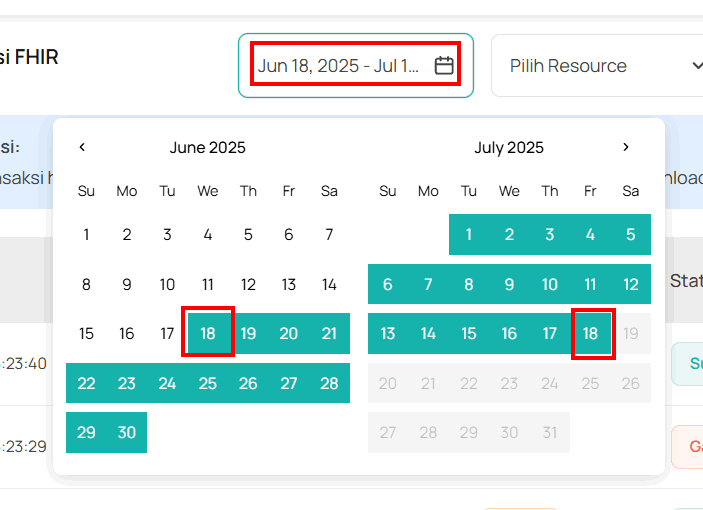The image size is (703, 510).
Task: Select June 25 in the calendar
Action: 208,383
